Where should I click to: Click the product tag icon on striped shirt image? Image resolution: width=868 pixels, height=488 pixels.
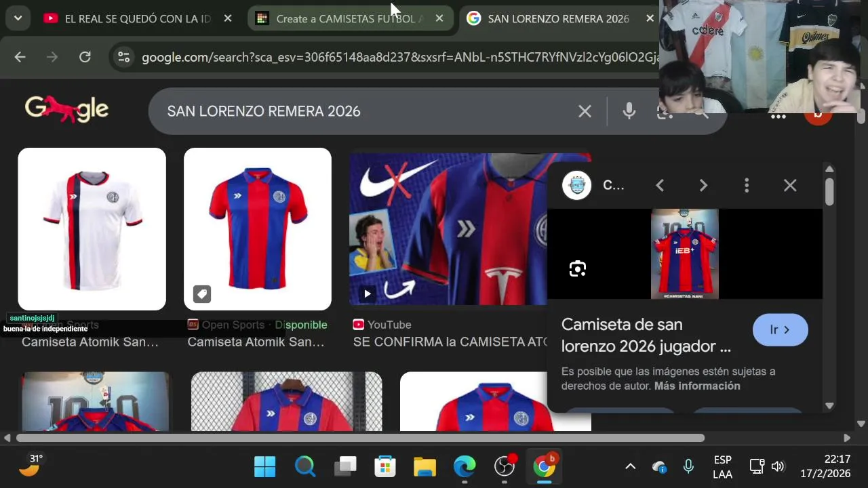[202, 293]
